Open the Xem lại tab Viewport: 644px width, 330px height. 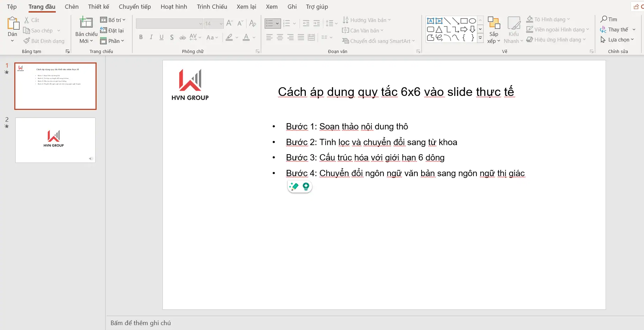247,7
